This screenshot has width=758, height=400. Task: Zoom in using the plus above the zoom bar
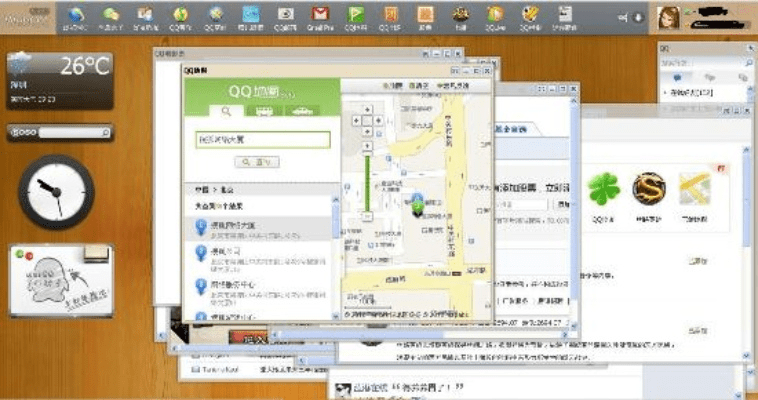pyautogui.click(x=367, y=147)
